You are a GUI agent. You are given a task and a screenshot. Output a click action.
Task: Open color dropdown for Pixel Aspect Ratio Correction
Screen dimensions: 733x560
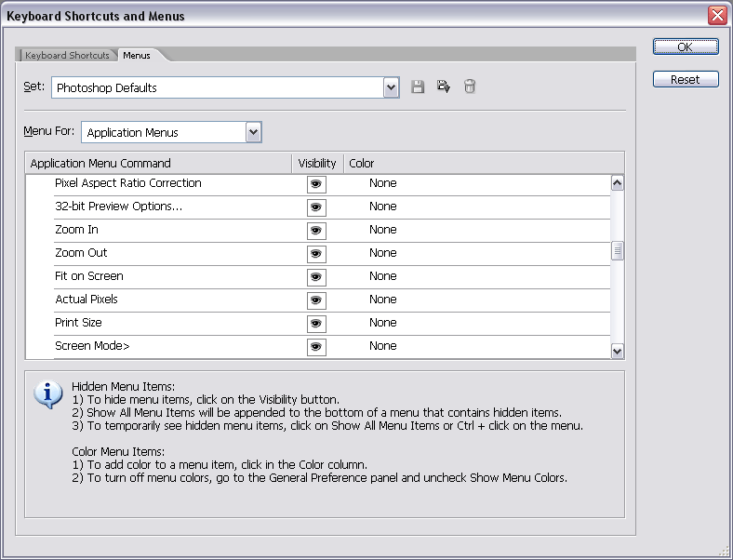[382, 183]
